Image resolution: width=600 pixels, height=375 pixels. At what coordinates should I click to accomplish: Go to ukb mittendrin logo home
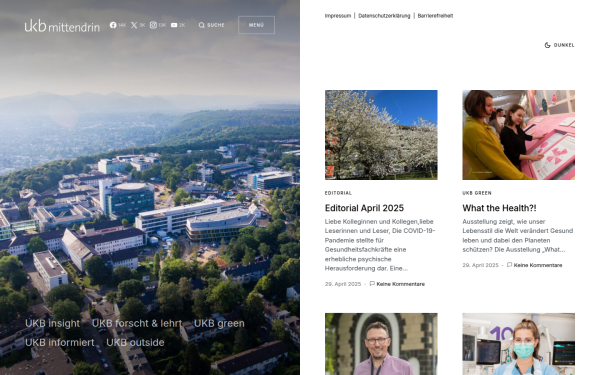pyautogui.click(x=62, y=26)
